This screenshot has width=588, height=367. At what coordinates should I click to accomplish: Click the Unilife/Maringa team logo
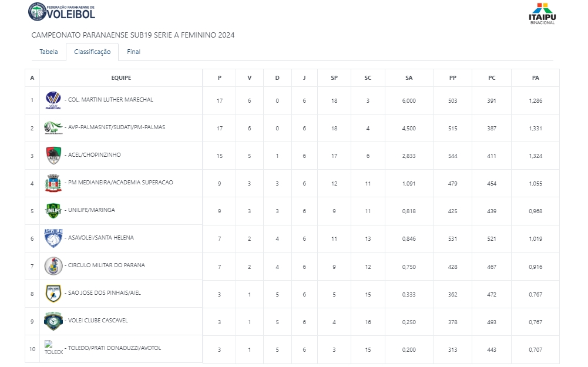point(53,210)
